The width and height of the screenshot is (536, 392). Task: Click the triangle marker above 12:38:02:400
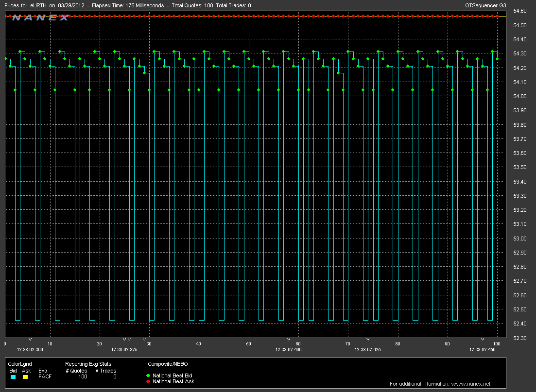tap(289, 340)
